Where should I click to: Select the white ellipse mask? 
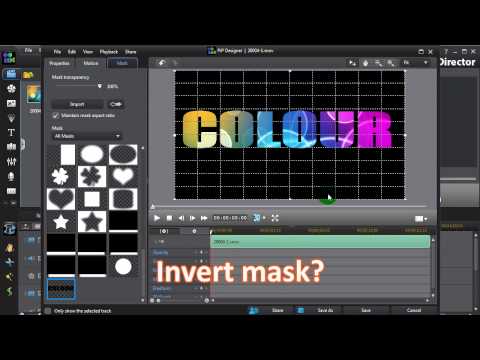tap(92, 155)
